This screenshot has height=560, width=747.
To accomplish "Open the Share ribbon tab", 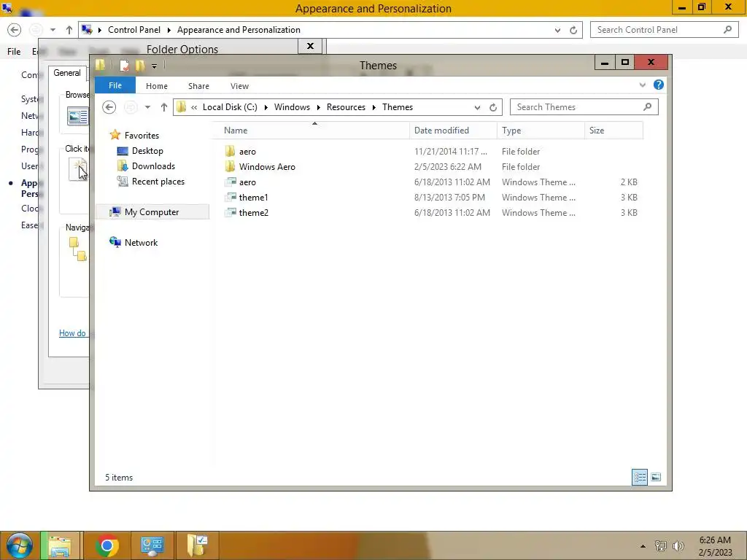I will coord(198,86).
